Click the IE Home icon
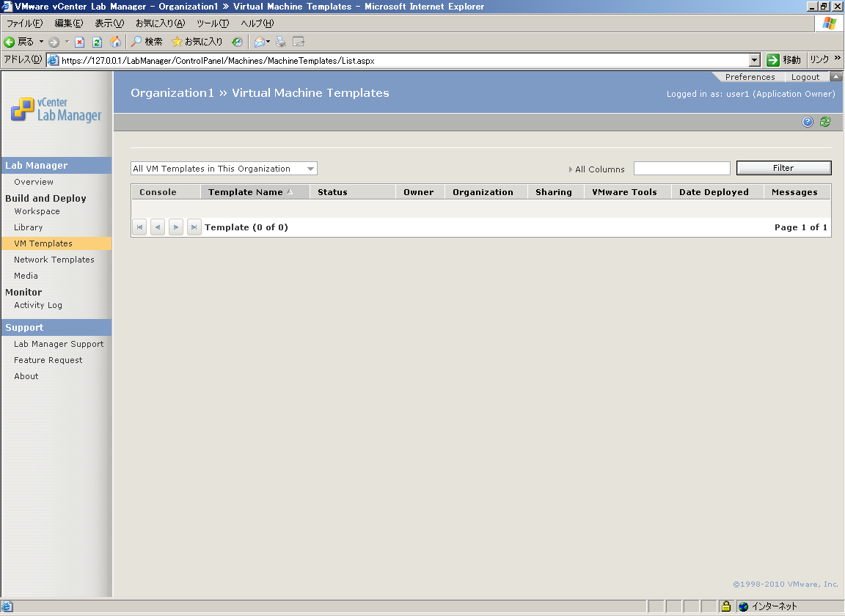This screenshot has width=845, height=616. tap(115, 42)
